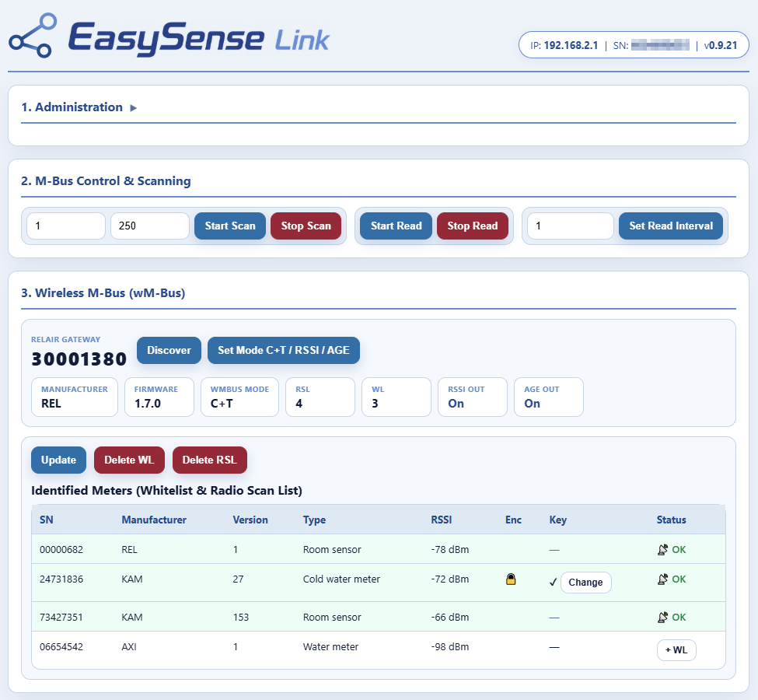Change the key for meter 24731836
This screenshot has height=700, width=758.
pos(585,583)
